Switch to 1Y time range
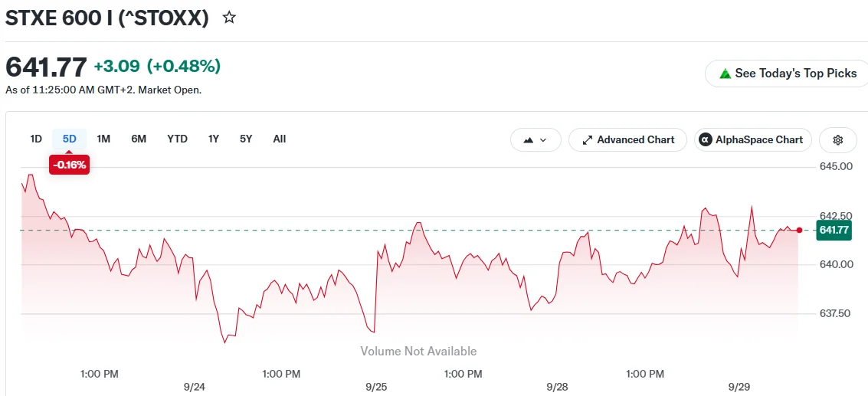The width and height of the screenshot is (868, 396). pyautogui.click(x=214, y=139)
